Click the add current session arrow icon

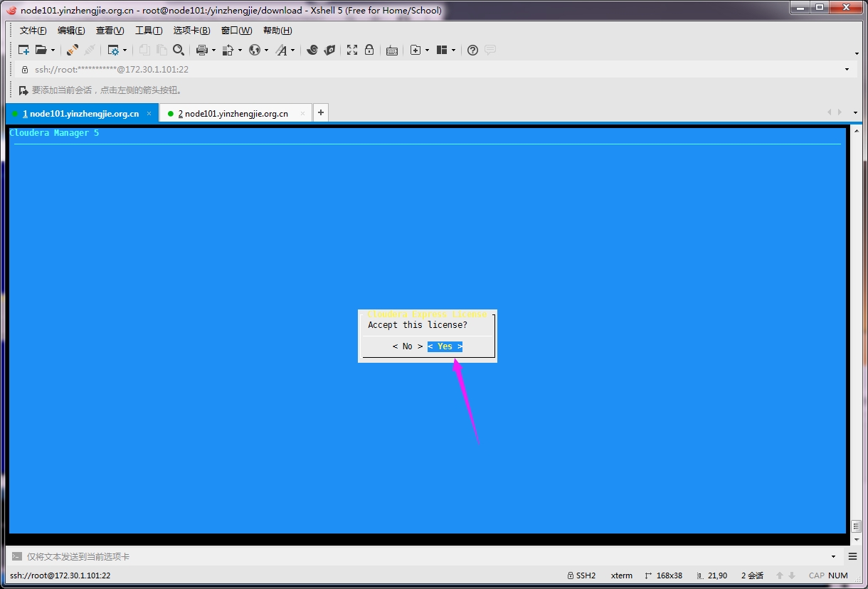tap(24, 90)
